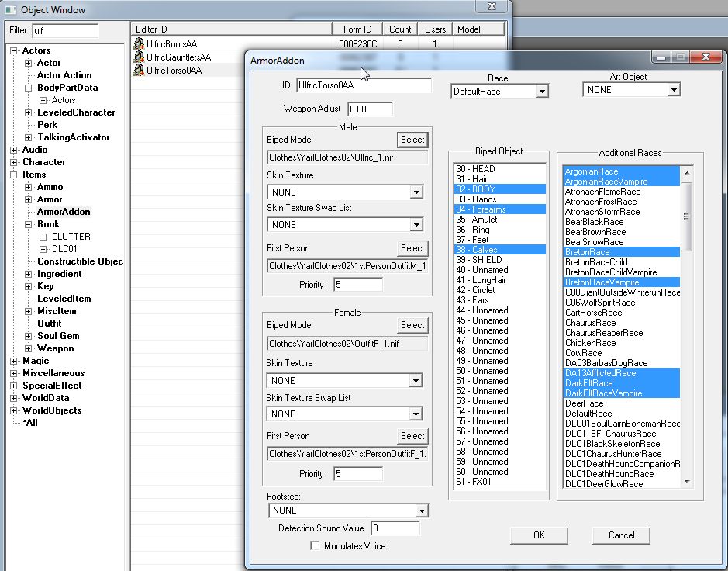This screenshot has width=728, height=571.
Task: Enable the Modulates Voice checkbox
Action: tap(315, 545)
